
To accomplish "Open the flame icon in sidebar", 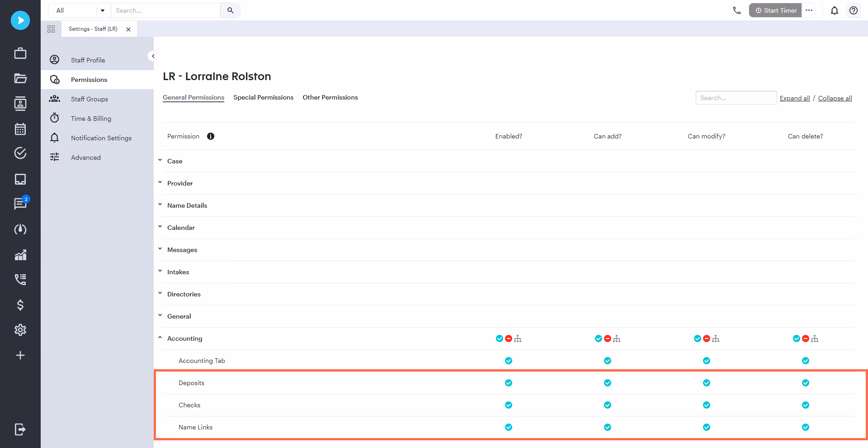I will [x=20, y=229].
